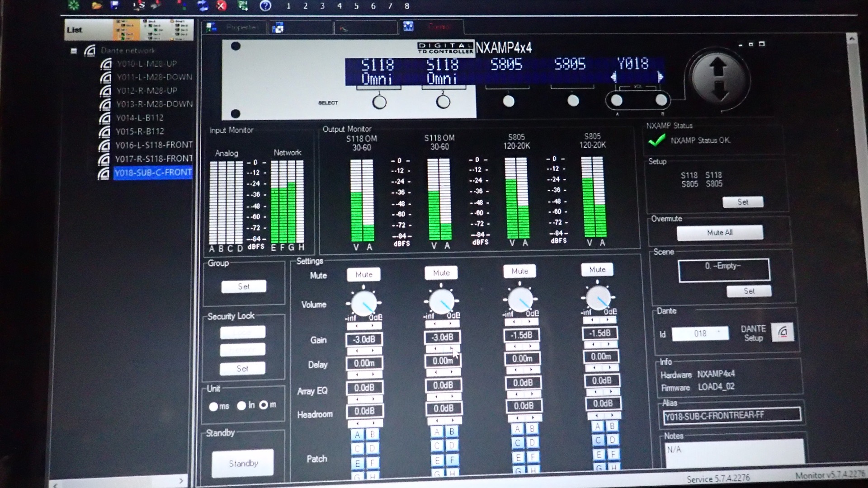Collapse the Dante network tree node
Viewport: 868px width, 488px height.
click(x=74, y=51)
